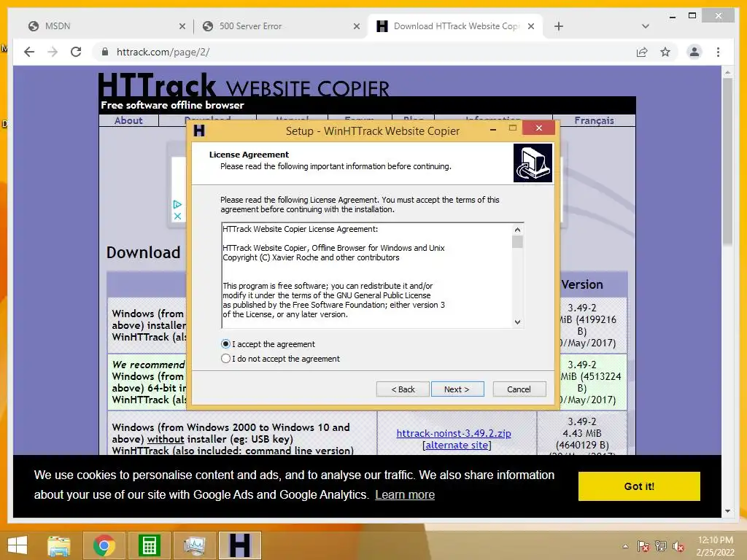Close the MSDN tab
This screenshot has width=747, height=560.
[182, 27]
